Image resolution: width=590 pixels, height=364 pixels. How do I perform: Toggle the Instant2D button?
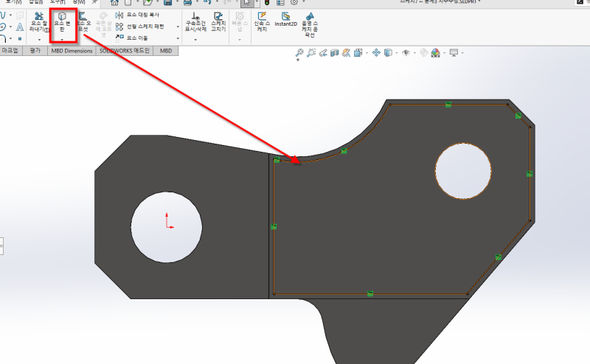point(285,20)
